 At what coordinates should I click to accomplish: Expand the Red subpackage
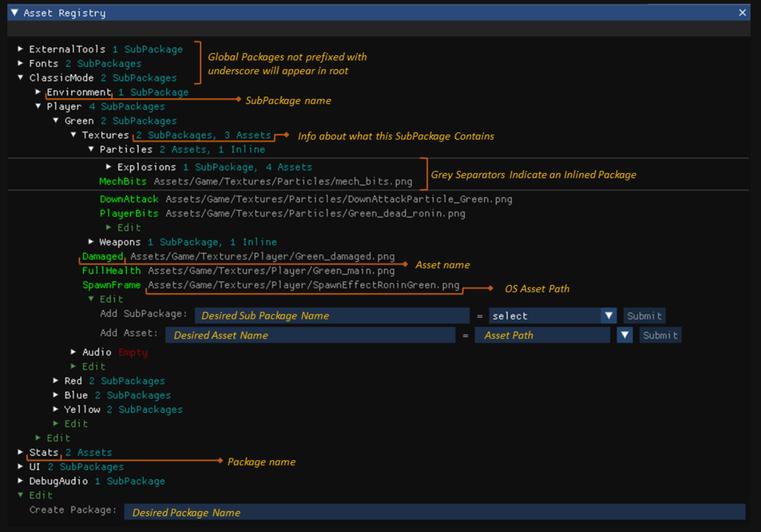click(56, 380)
